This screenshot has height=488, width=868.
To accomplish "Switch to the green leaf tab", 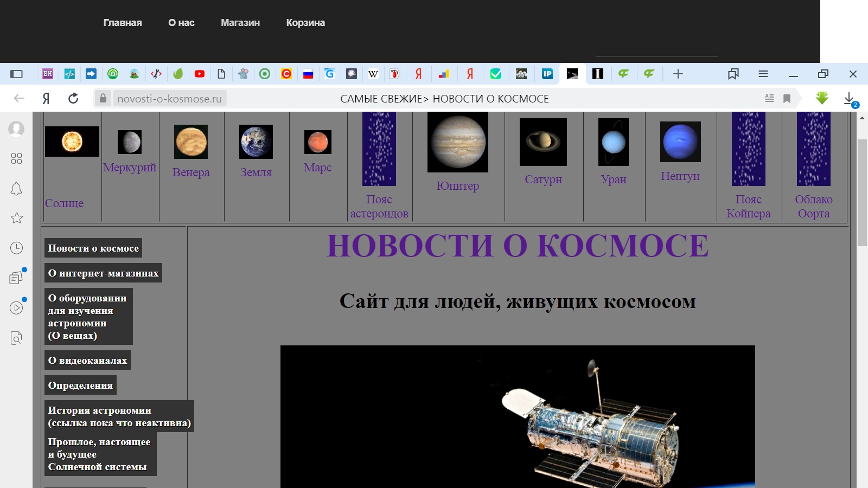I will click(178, 74).
